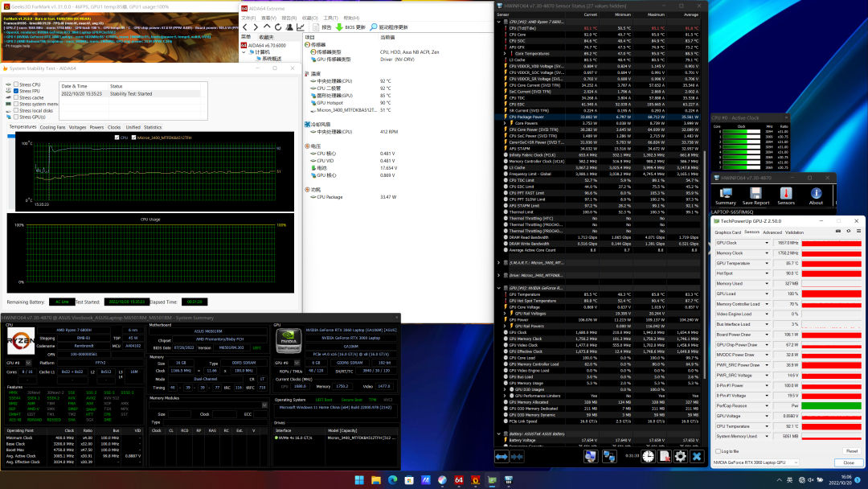Click AIDA64 refresh icon
The width and height of the screenshot is (868, 489).
278,27
